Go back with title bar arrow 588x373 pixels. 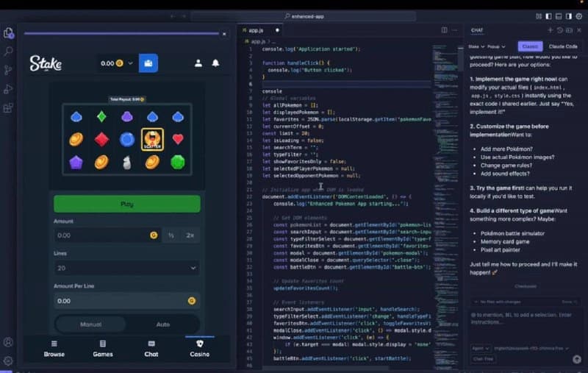(x=173, y=16)
